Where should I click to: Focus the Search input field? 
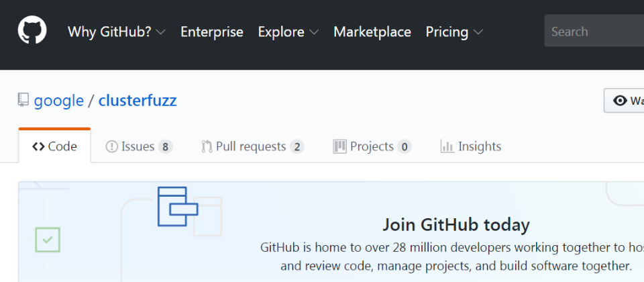(594, 31)
